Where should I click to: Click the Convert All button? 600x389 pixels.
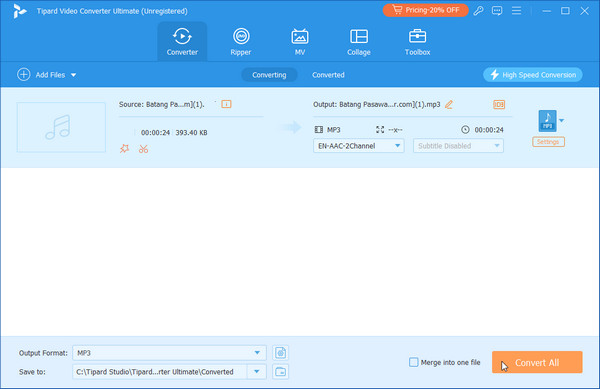(x=537, y=362)
